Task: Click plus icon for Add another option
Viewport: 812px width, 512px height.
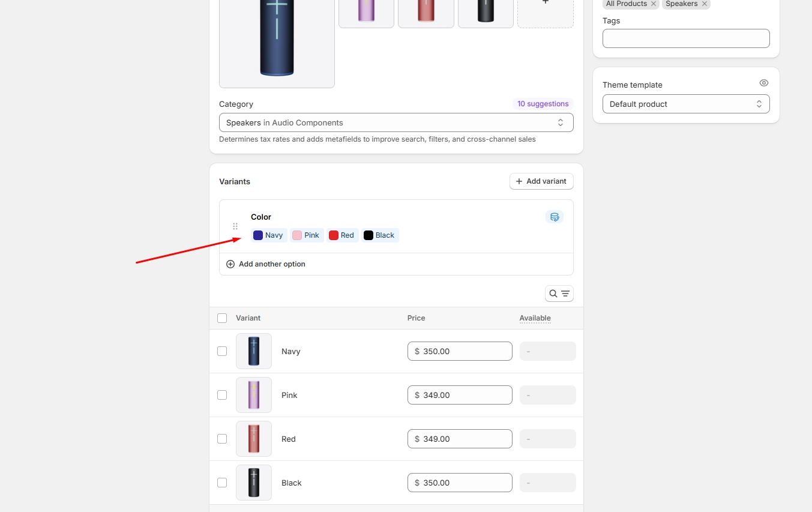Action: 230,264
